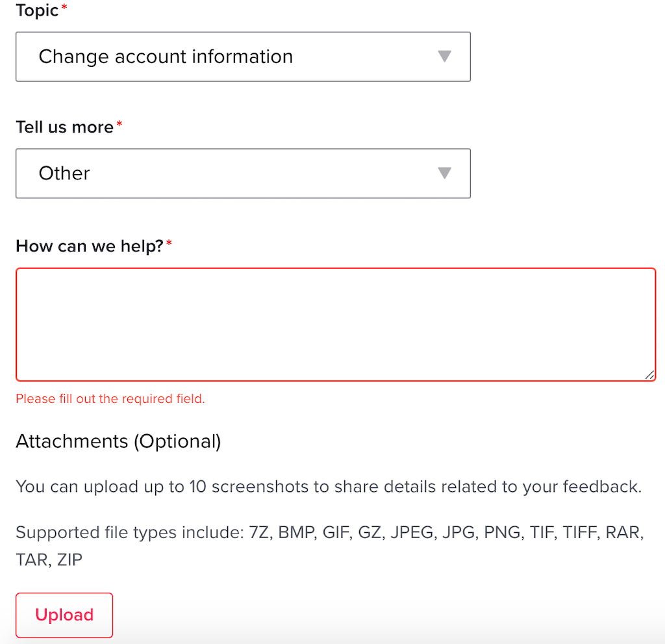Click the Tell us more dropdown arrow

(x=444, y=174)
